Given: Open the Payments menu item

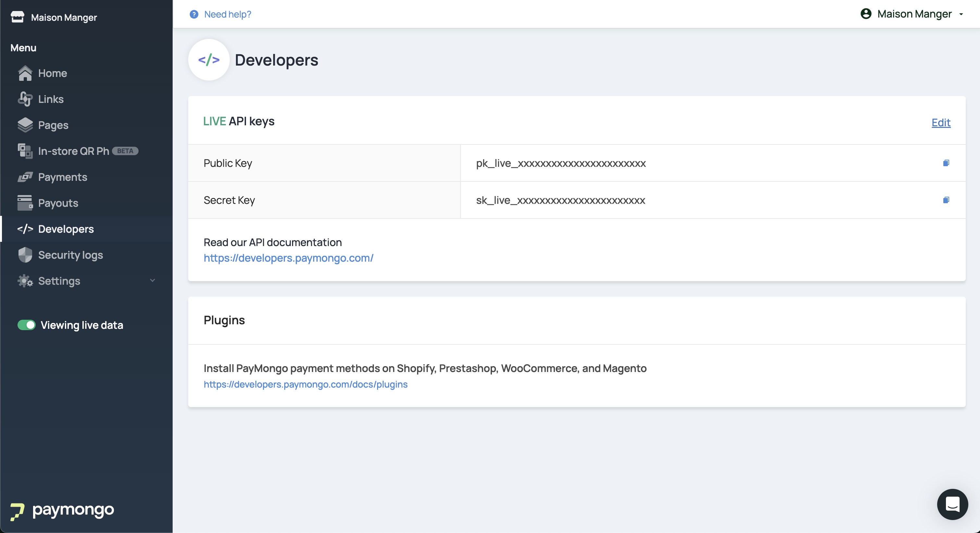Looking at the screenshot, I should (x=87, y=177).
